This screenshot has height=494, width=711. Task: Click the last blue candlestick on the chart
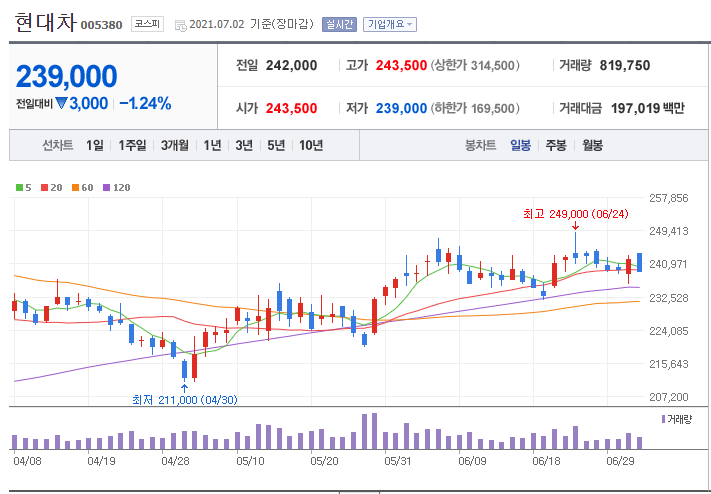click(x=639, y=262)
